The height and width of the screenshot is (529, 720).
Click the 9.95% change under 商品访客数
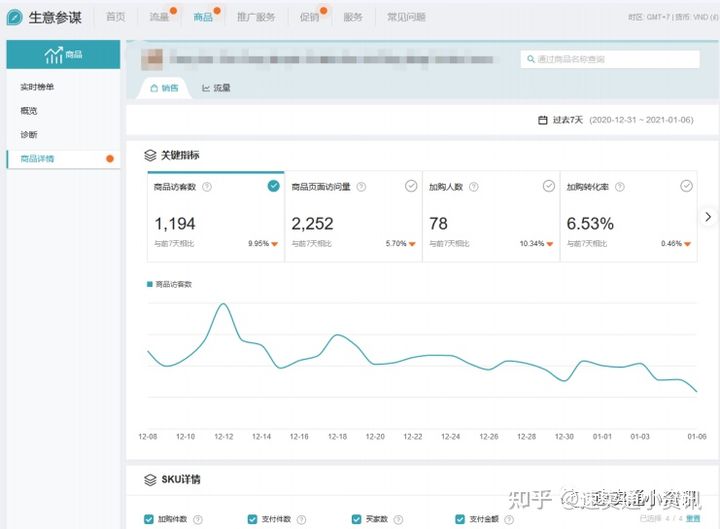click(263, 243)
